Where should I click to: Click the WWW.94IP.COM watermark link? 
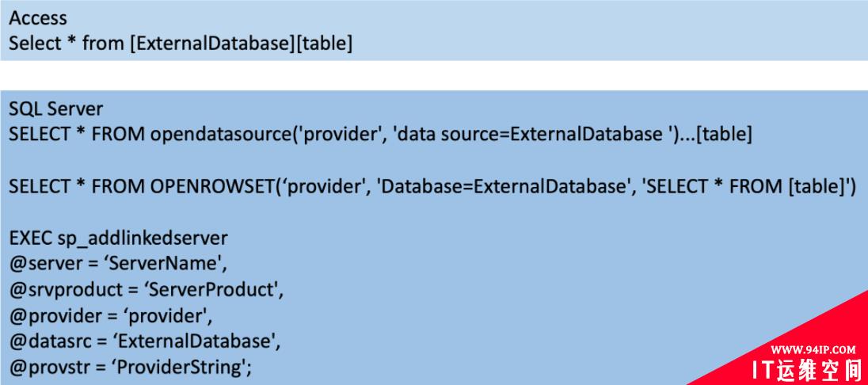[813, 350]
